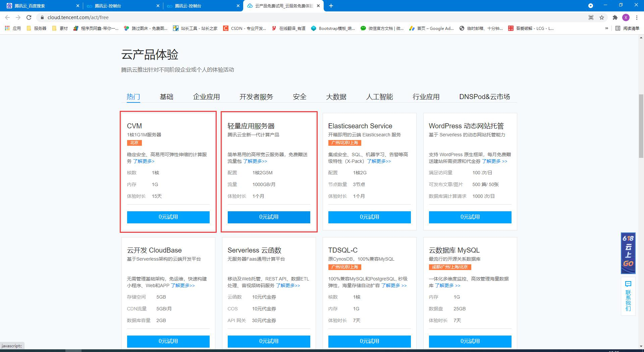Click the browser forward arrow
Screen dimensions: 644x352
tap(18, 17)
